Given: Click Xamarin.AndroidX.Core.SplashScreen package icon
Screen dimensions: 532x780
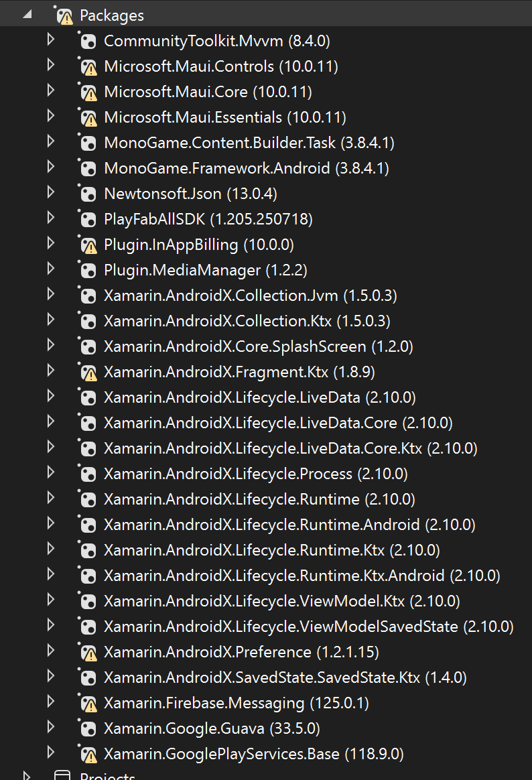Looking at the screenshot, I should 88,346.
